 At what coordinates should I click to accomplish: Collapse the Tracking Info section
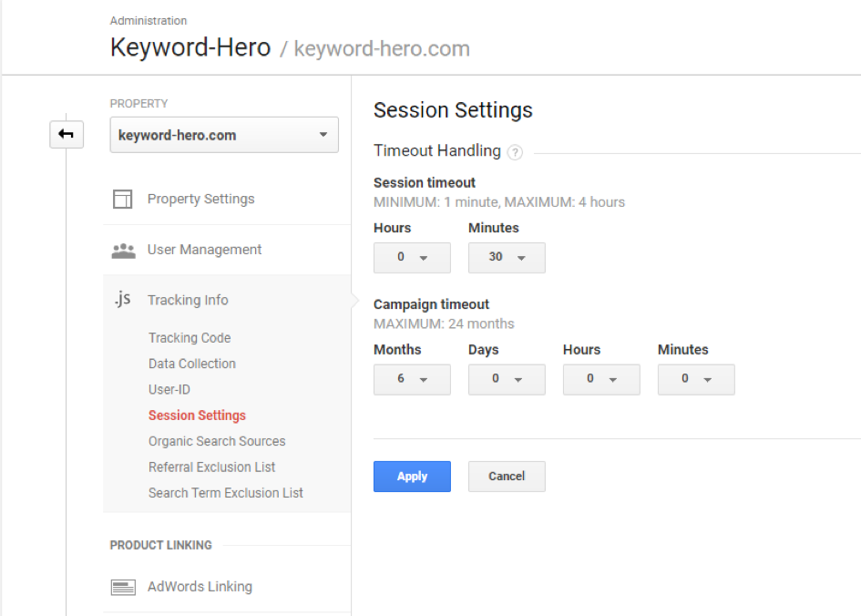coord(188,300)
